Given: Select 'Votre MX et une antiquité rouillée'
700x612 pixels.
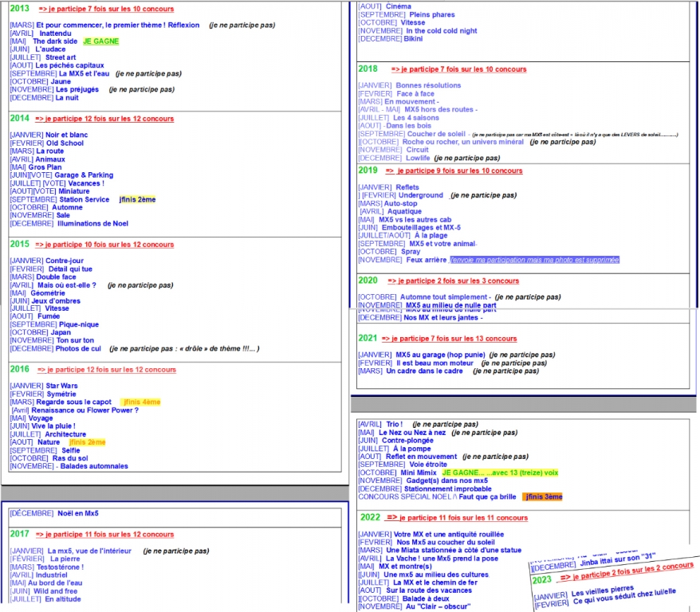Looking at the screenshot, I should [x=449, y=535].
